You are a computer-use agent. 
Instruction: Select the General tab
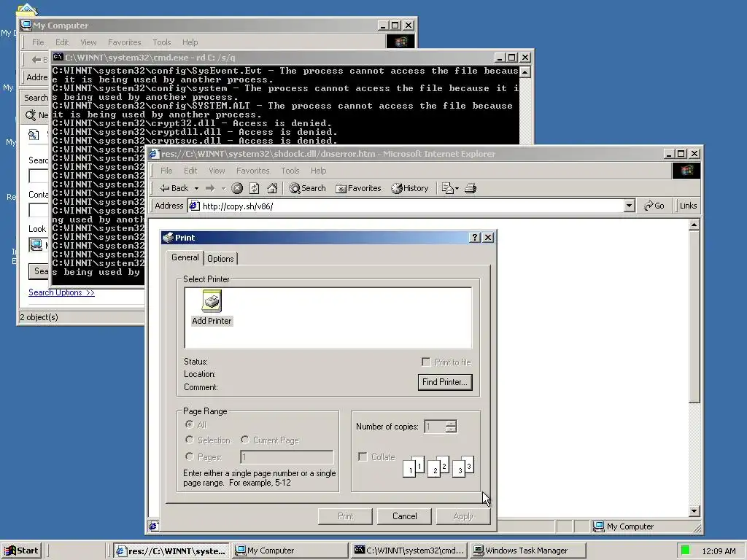[185, 257]
